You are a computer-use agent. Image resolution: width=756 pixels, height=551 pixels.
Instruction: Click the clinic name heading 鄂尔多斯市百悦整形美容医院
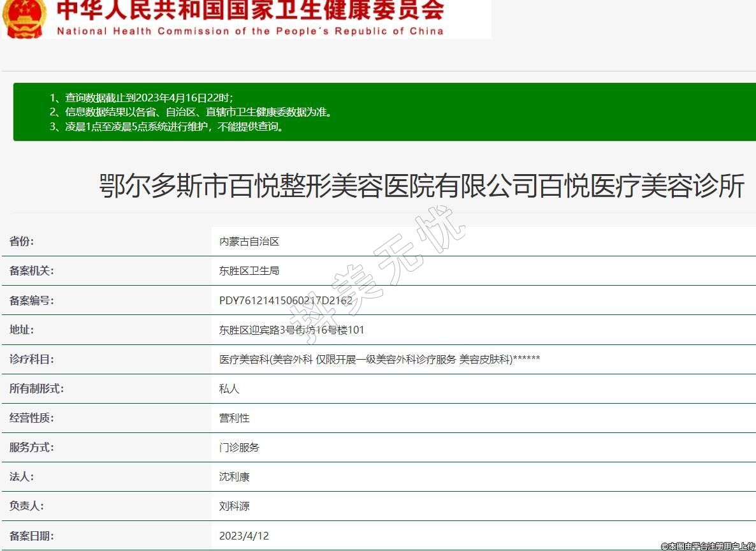click(x=422, y=186)
